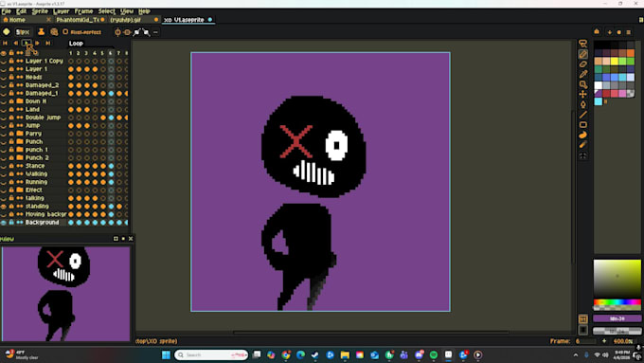Screen dimensions: 644x363
Task: Toggle lock on the Heads layer
Action: click(x=11, y=77)
